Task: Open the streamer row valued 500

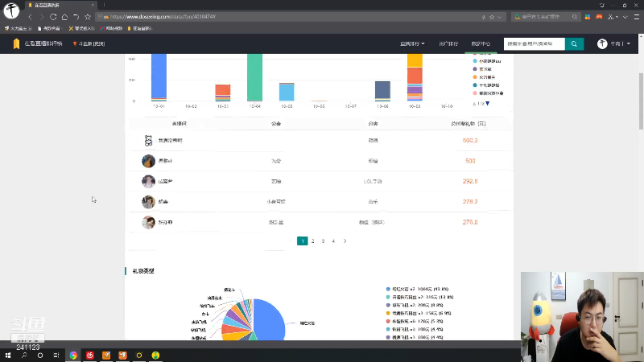Action: coord(320,161)
